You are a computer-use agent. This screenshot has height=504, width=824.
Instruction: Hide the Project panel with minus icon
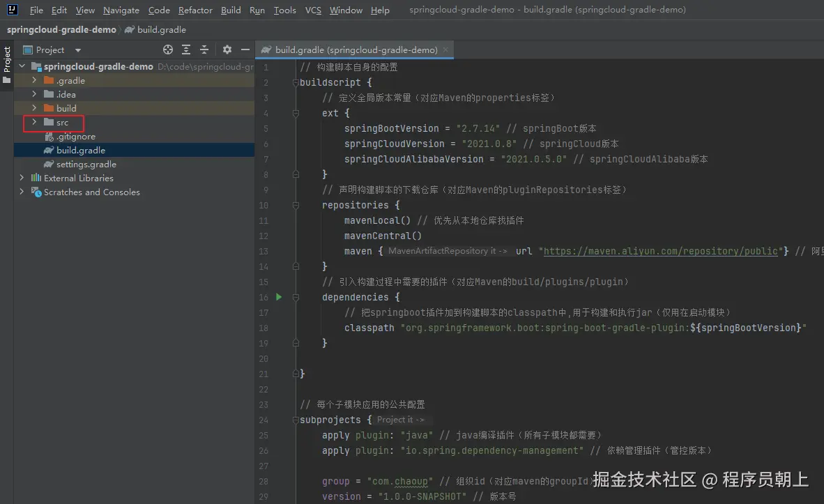(245, 49)
